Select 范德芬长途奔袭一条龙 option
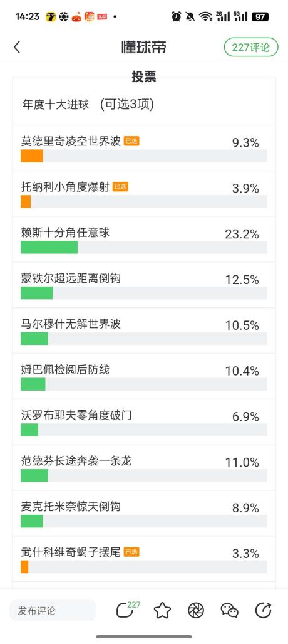 pyautogui.click(x=144, y=467)
